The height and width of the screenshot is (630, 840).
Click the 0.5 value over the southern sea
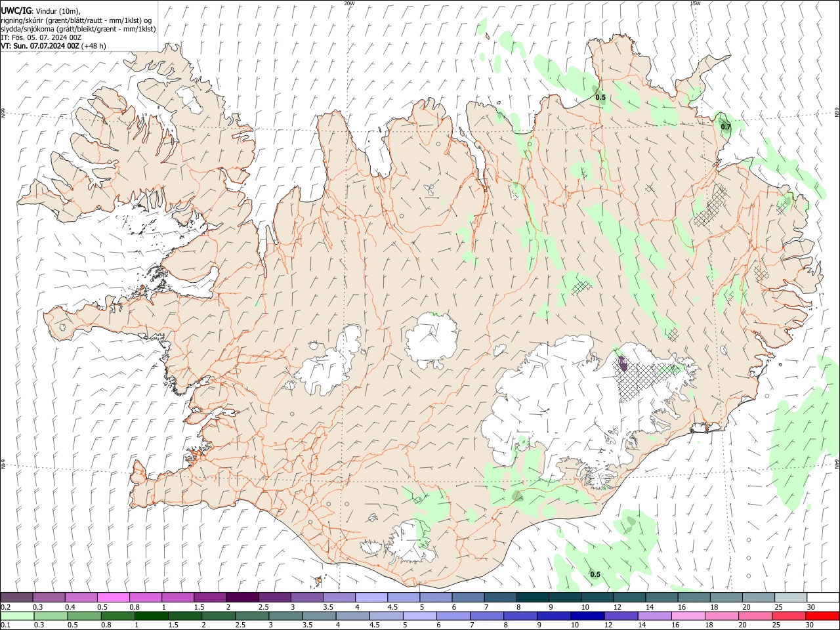pyautogui.click(x=595, y=574)
